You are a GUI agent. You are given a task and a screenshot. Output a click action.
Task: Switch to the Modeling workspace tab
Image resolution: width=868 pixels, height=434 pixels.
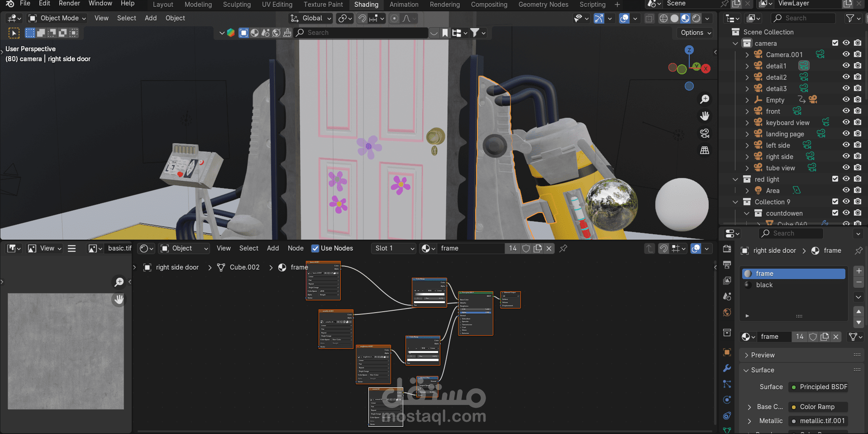198,5
